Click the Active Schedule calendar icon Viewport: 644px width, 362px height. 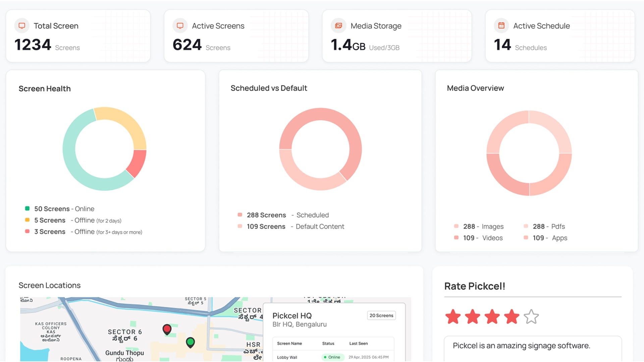[501, 25]
